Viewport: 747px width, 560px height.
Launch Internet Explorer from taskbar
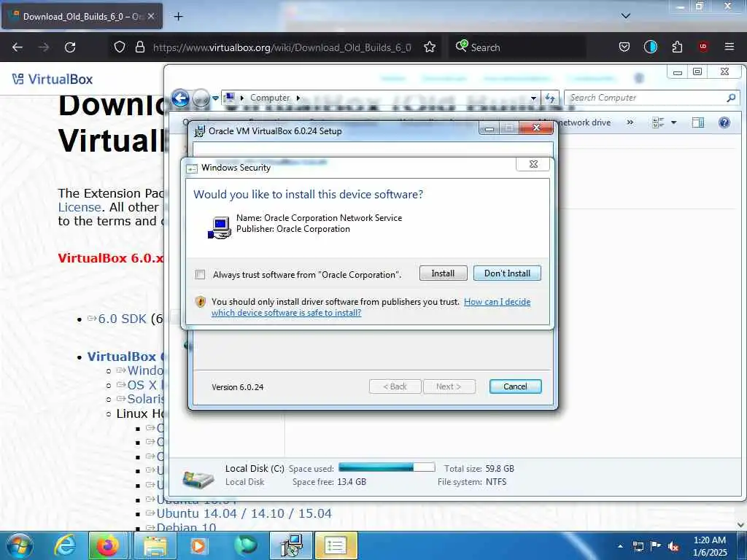click(x=65, y=545)
